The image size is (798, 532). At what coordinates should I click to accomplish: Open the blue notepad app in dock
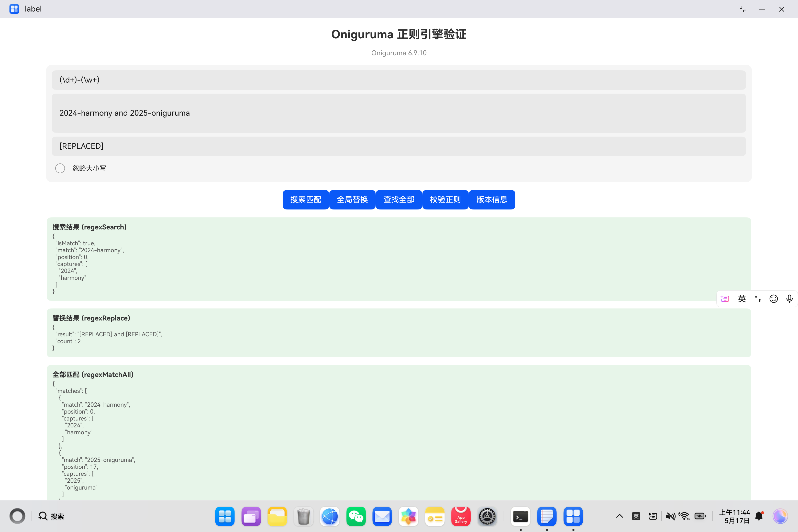click(x=547, y=516)
